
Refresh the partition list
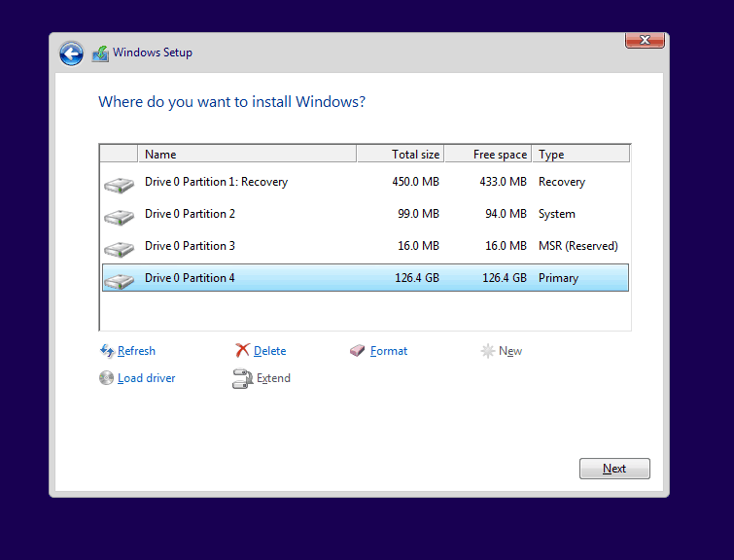pos(136,351)
